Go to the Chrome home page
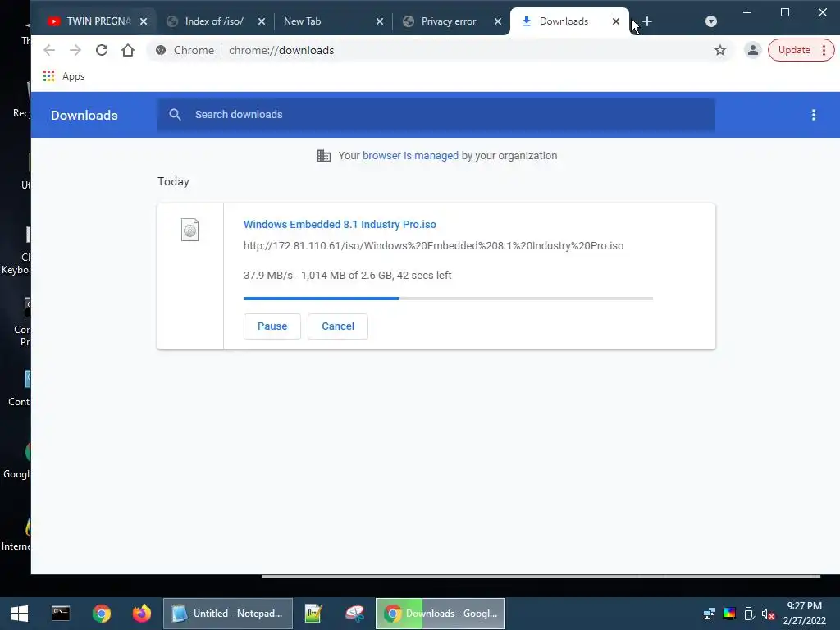 pos(127,50)
